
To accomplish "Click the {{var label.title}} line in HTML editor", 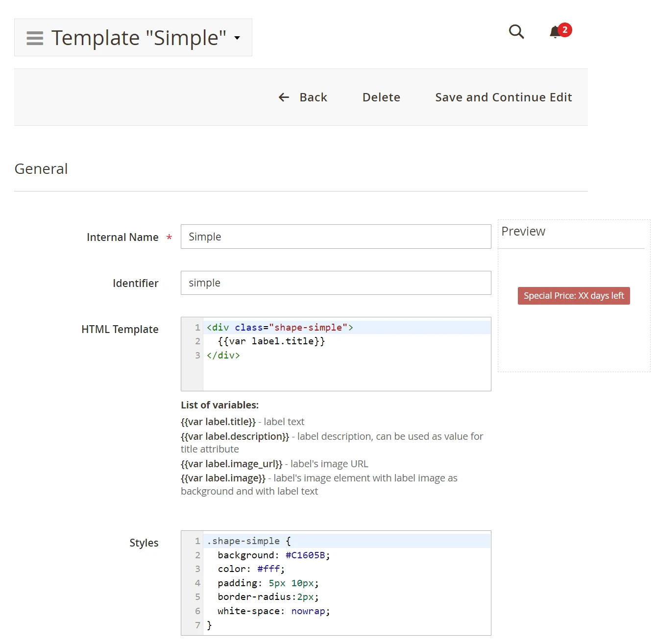I will pos(271,341).
